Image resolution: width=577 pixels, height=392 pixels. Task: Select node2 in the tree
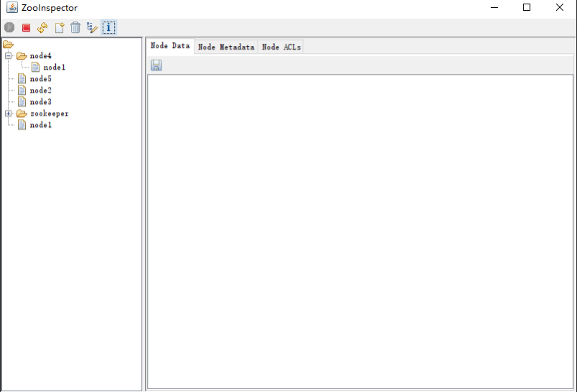click(x=40, y=90)
